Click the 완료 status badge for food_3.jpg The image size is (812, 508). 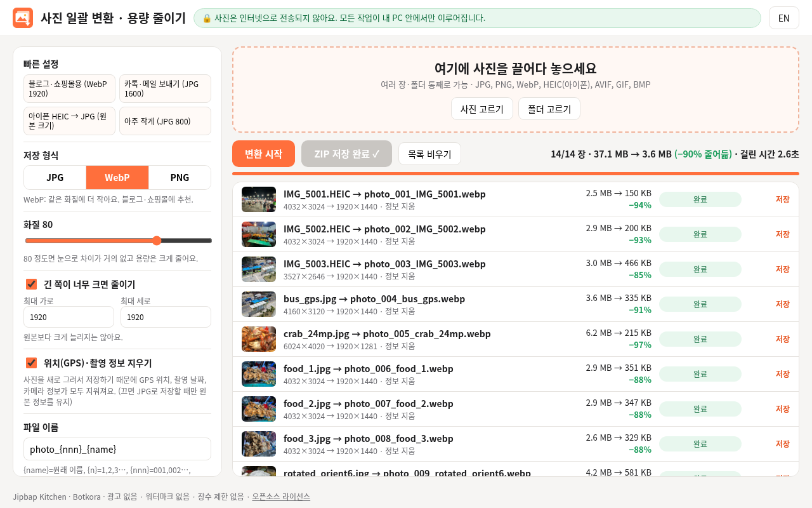click(x=700, y=444)
